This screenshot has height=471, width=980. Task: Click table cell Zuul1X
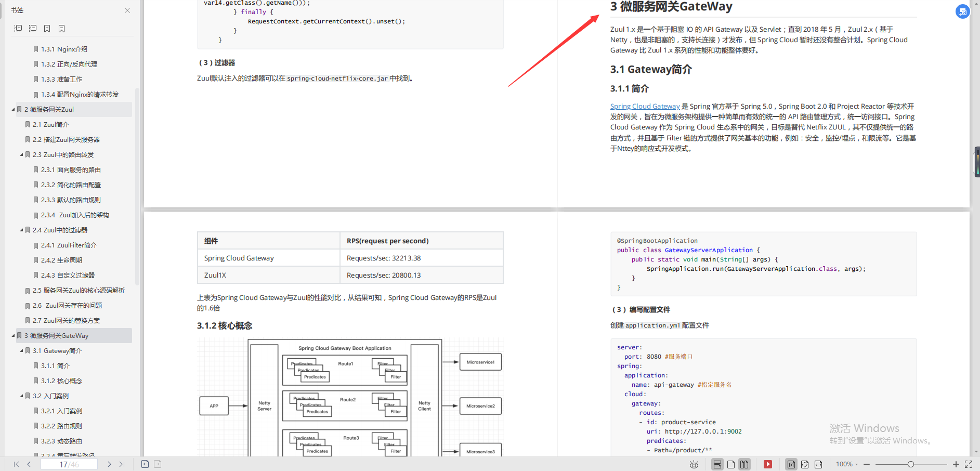point(268,275)
